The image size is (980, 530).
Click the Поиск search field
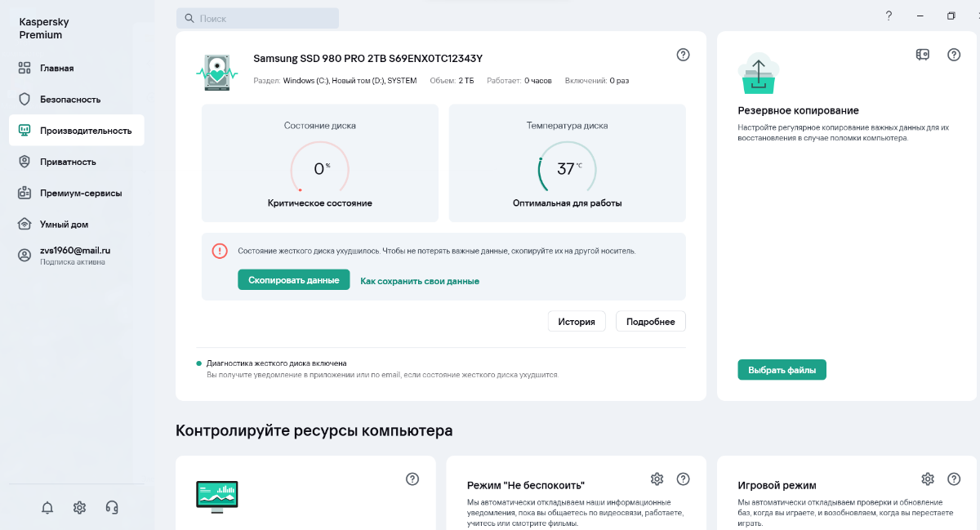point(257,18)
